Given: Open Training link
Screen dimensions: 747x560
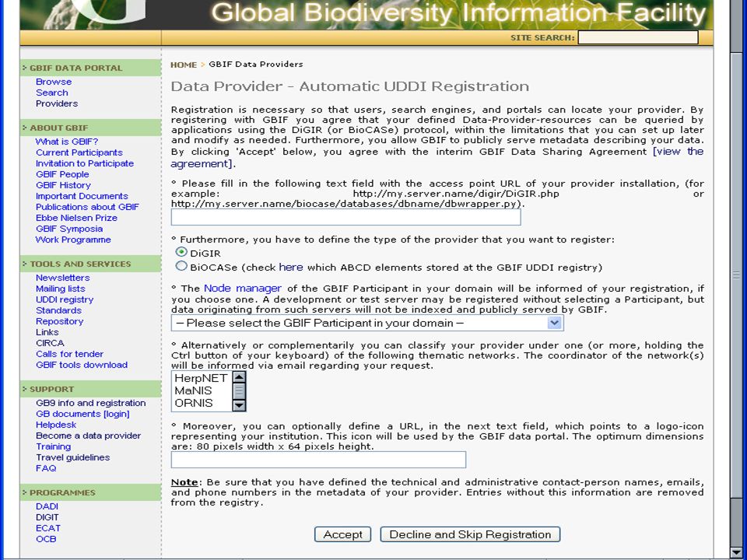Looking at the screenshot, I should [54, 447].
